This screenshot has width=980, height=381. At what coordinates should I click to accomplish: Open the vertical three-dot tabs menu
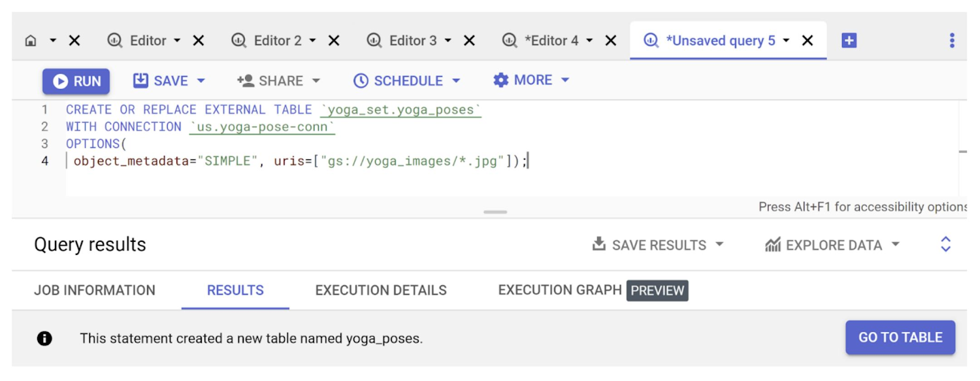(x=952, y=41)
